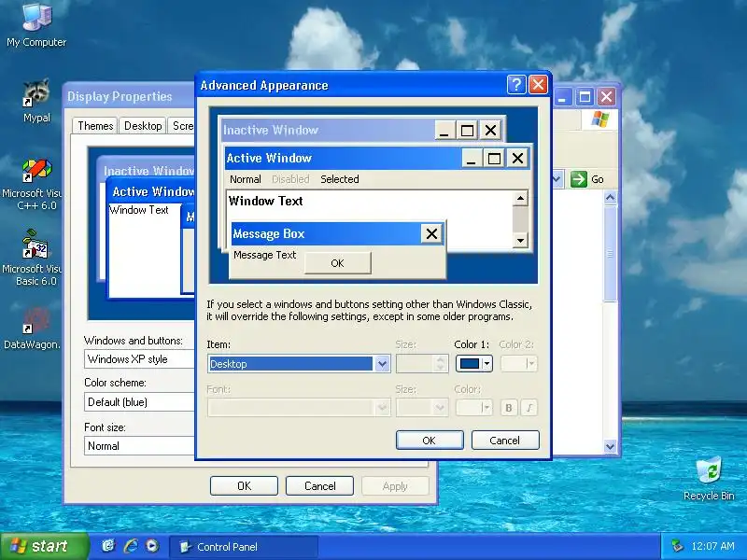
Task: Click system tray network icon
Action: [676, 546]
